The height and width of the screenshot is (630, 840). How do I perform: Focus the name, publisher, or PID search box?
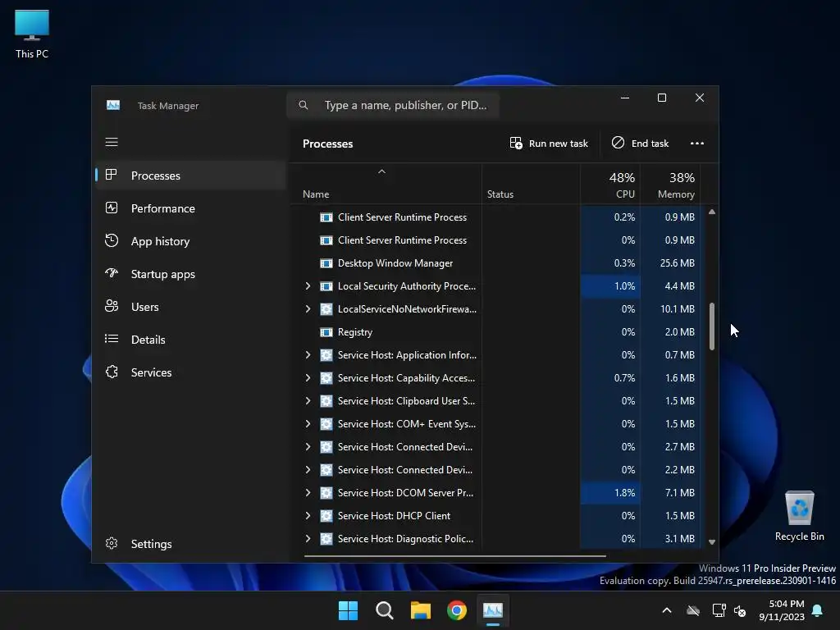click(x=393, y=105)
